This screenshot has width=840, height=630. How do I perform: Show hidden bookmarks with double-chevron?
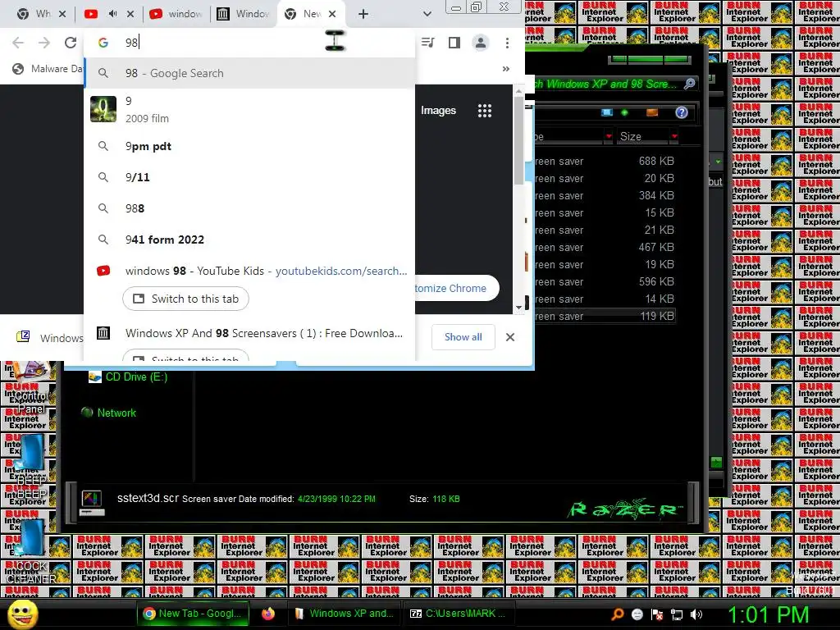505,69
